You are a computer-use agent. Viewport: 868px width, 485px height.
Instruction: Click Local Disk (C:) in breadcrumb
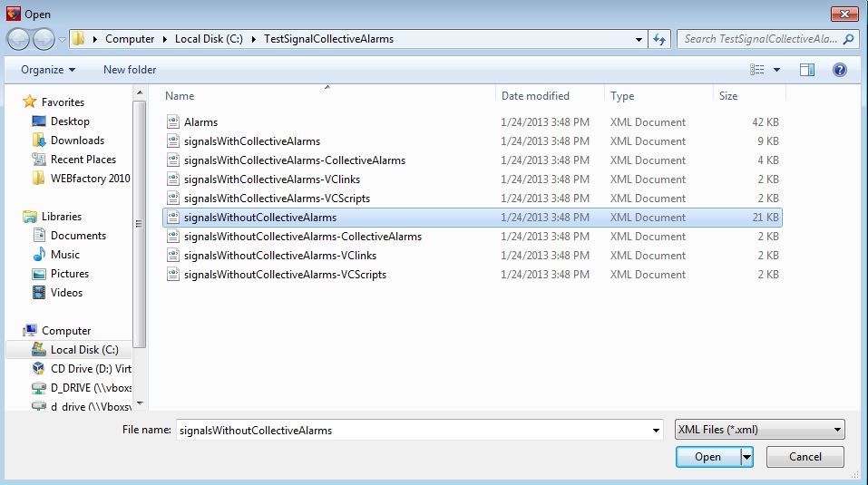tap(209, 39)
